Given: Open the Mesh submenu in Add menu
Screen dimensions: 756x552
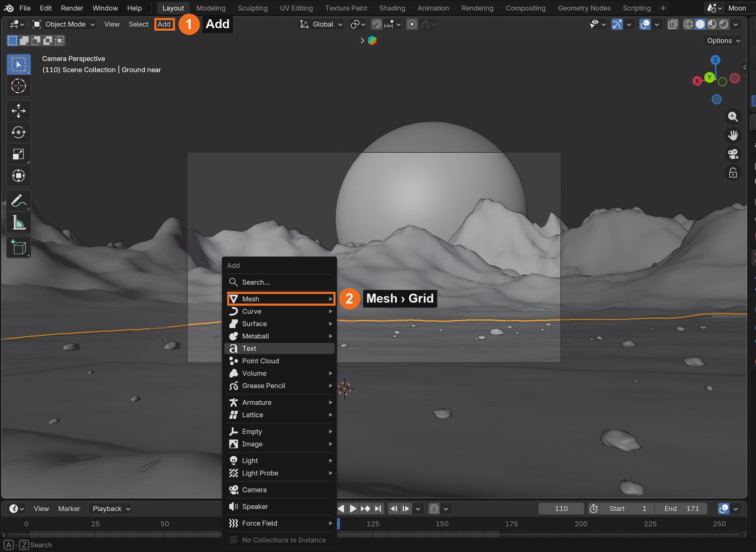Looking at the screenshot, I should (x=281, y=299).
